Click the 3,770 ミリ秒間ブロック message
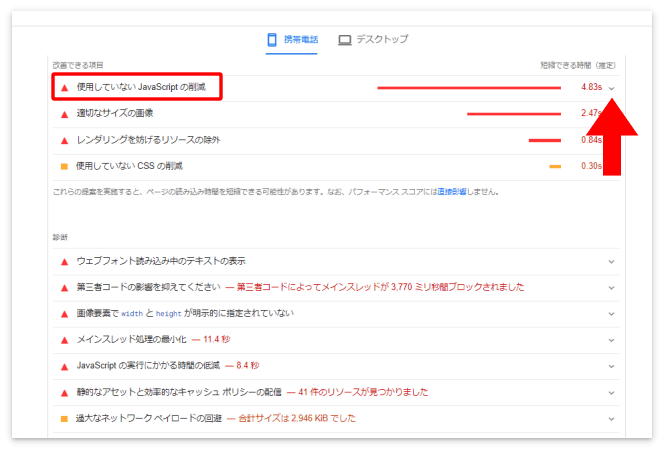 380,287
